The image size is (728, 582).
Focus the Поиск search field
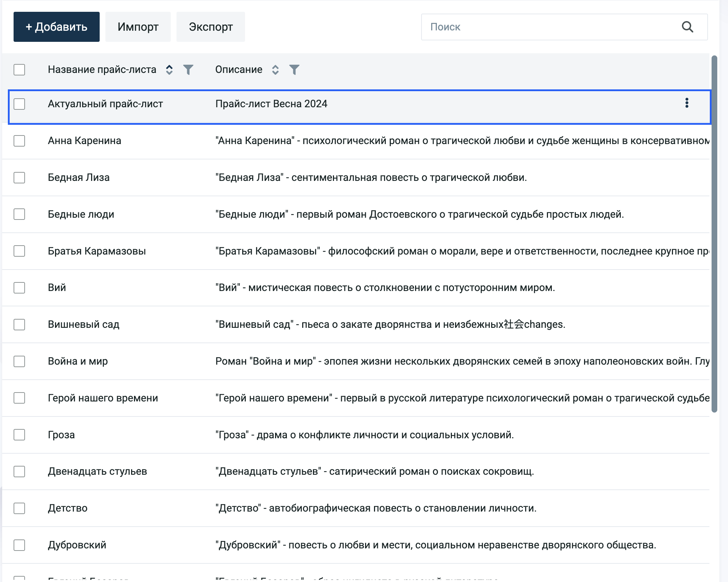tap(564, 27)
